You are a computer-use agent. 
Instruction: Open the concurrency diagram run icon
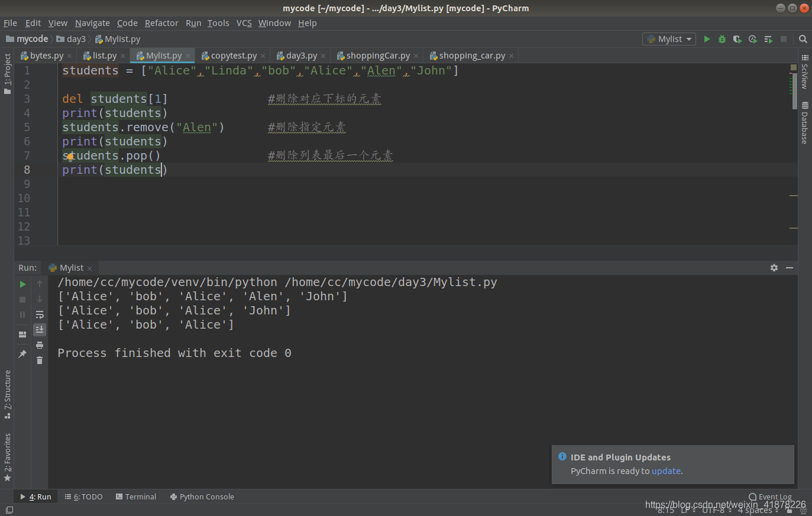pyautogui.click(x=768, y=39)
